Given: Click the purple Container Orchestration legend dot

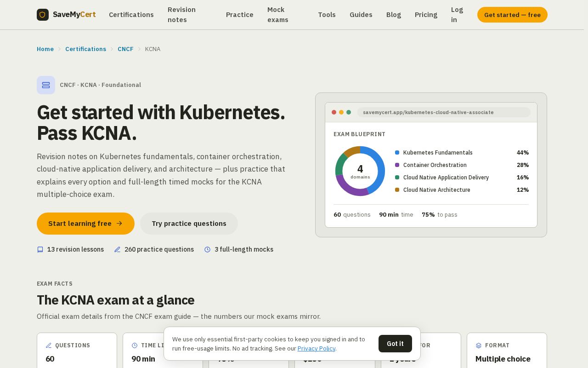Looking at the screenshot, I should pyautogui.click(x=397, y=165).
